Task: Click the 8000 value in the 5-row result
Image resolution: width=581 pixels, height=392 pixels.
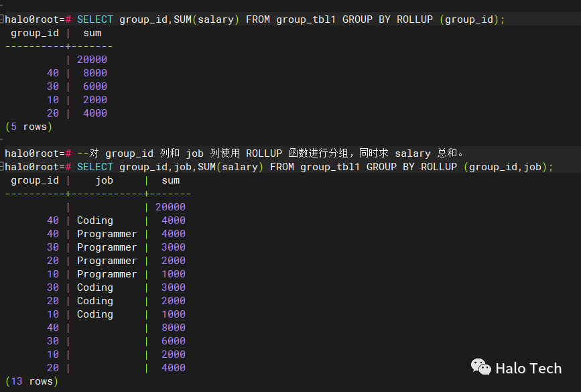Action: click(x=95, y=73)
